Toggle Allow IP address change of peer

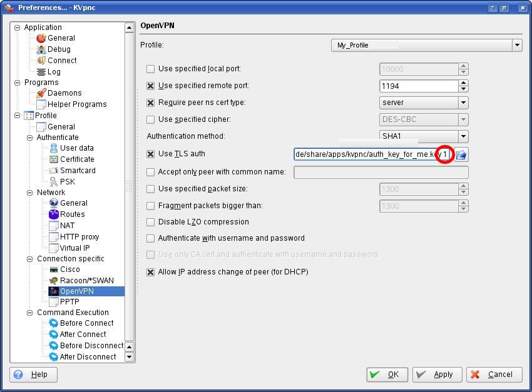coord(150,272)
